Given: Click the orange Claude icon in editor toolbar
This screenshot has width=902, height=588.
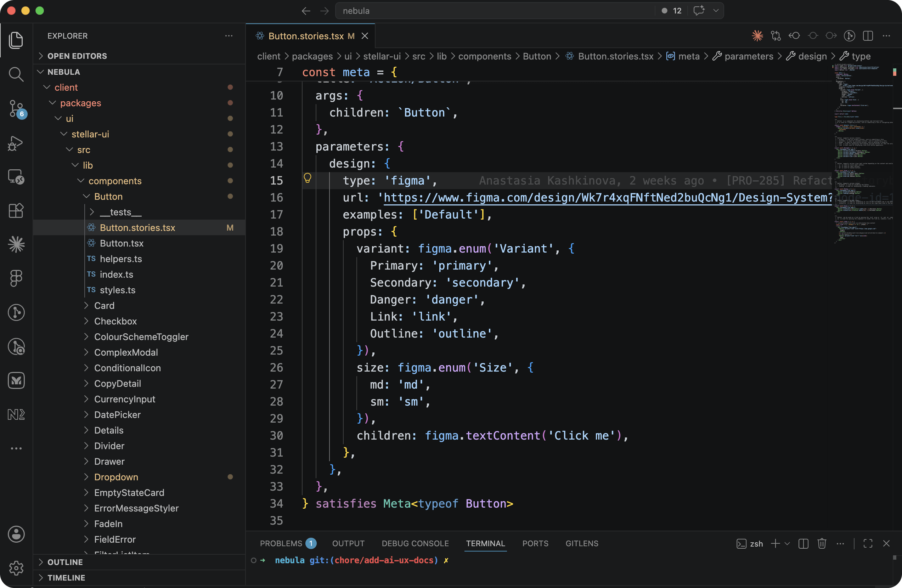Looking at the screenshot, I should pyautogui.click(x=757, y=36).
